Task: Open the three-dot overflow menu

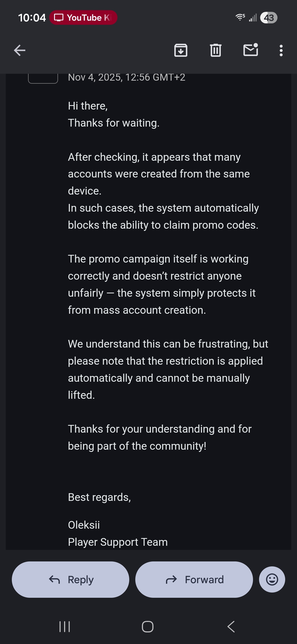Action: pyautogui.click(x=281, y=50)
